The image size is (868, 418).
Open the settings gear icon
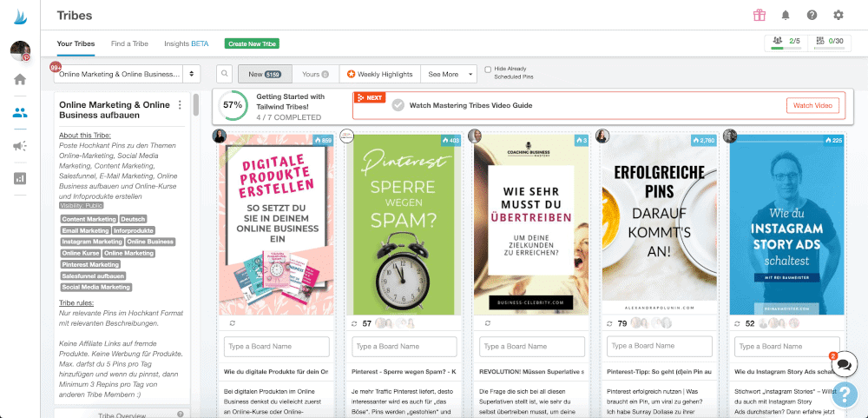point(838,15)
